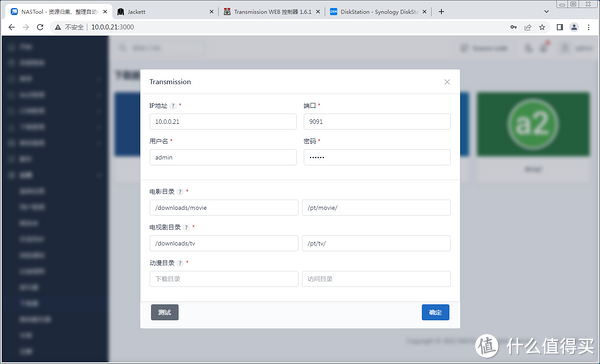The height and width of the screenshot is (364, 600).
Task: Close the Transmission WEB browser tab
Action: pyautogui.click(x=318, y=12)
